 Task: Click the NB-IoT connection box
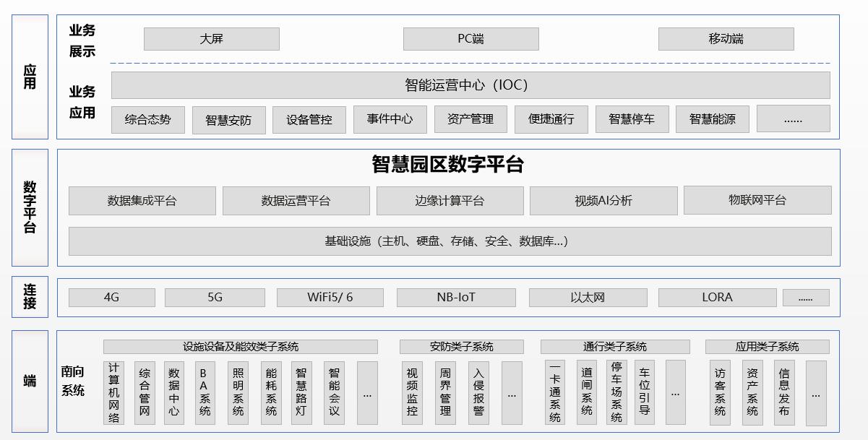(x=456, y=298)
